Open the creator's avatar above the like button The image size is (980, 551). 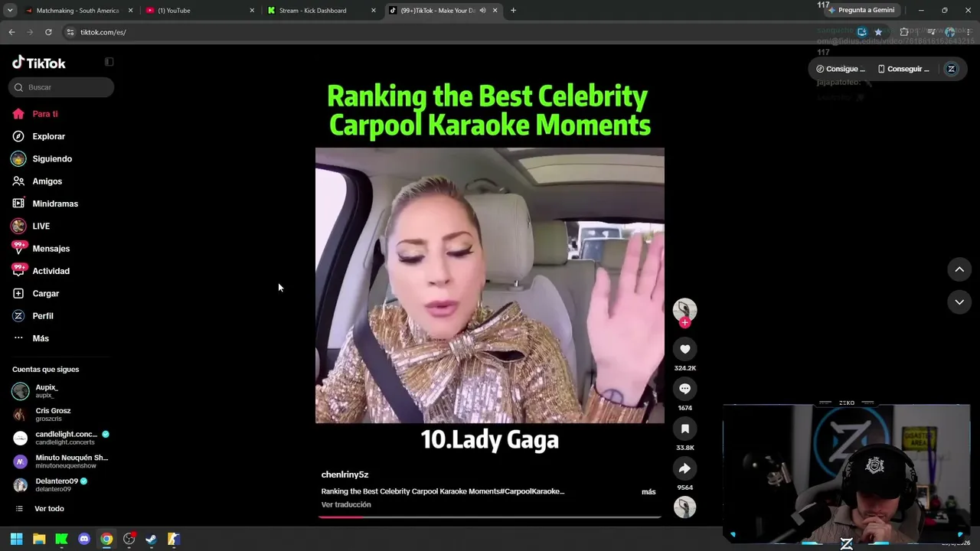click(685, 308)
